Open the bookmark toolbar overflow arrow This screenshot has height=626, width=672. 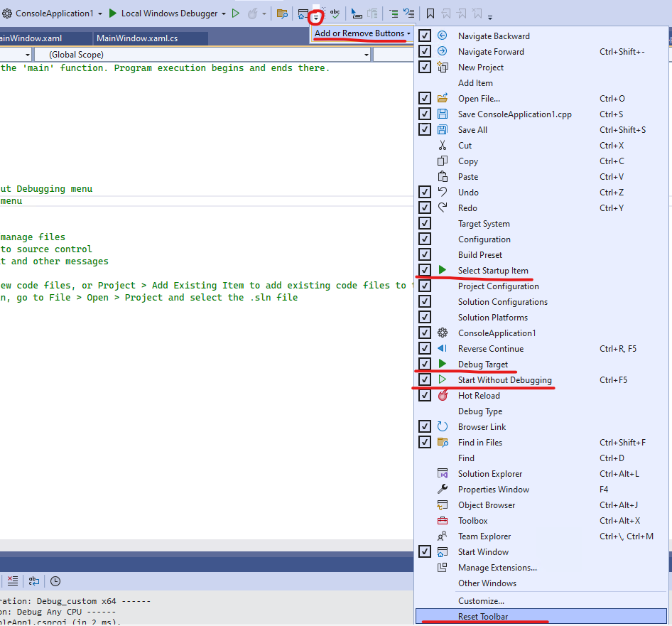[x=490, y=17]
